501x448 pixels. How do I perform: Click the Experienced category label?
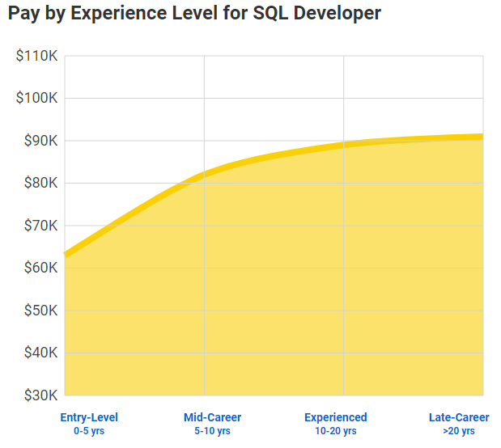point(335,417)
